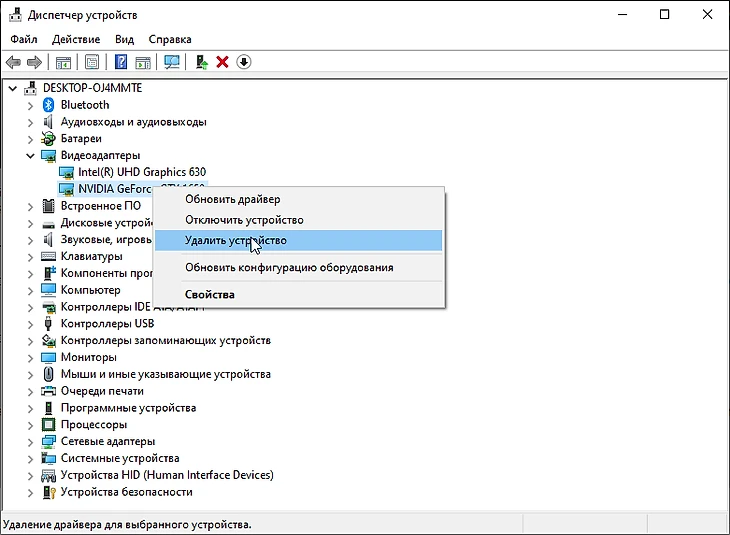Expand the Сетевые адаптеры node
This screenshot has width=730, height=535.
(31, 441)
